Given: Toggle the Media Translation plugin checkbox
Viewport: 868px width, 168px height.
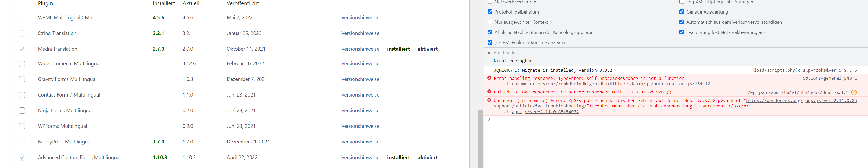Looking at the screenshot, I should click(x=22, y=49).
